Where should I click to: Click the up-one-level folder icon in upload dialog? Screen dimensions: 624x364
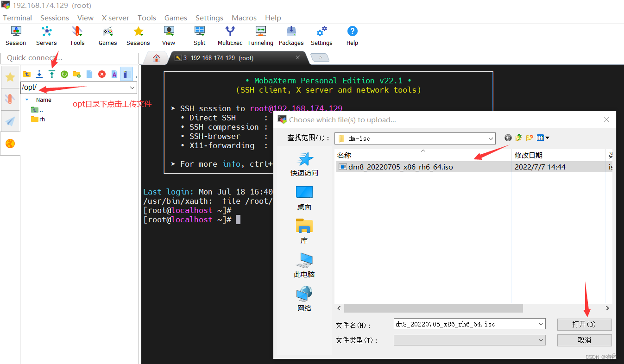(519, 138)
